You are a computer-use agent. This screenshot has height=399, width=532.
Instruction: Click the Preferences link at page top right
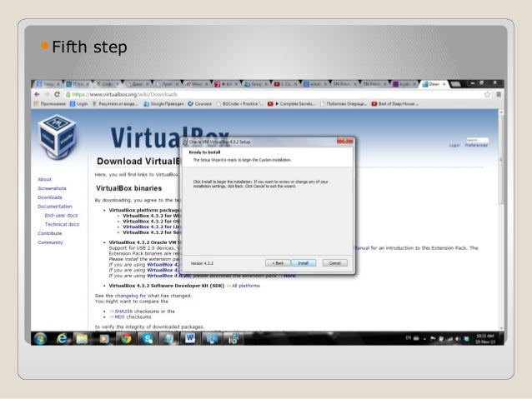point(476,146)
